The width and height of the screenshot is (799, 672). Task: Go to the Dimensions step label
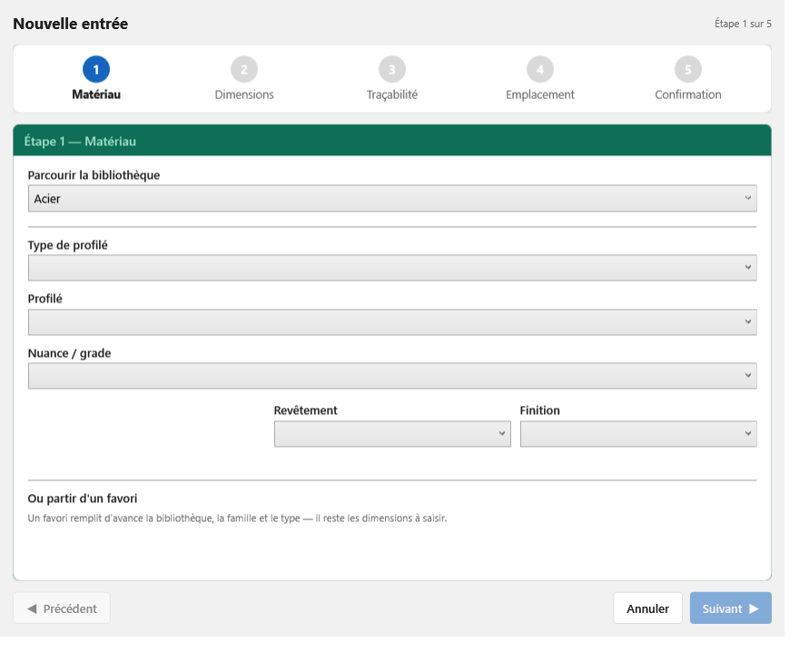click(244, 94)
